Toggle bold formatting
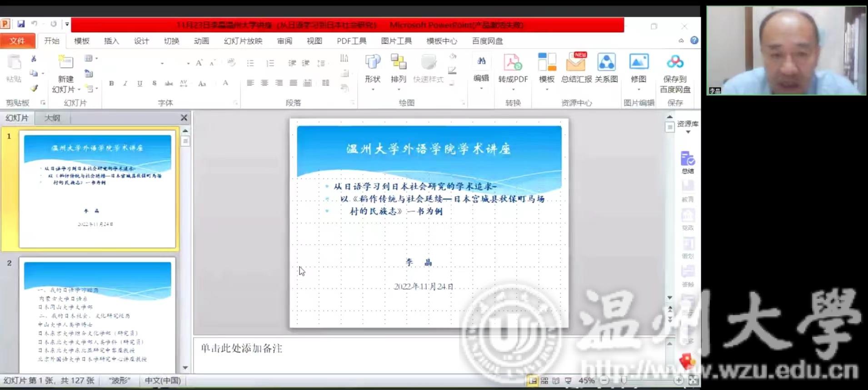 click(111, 84)
